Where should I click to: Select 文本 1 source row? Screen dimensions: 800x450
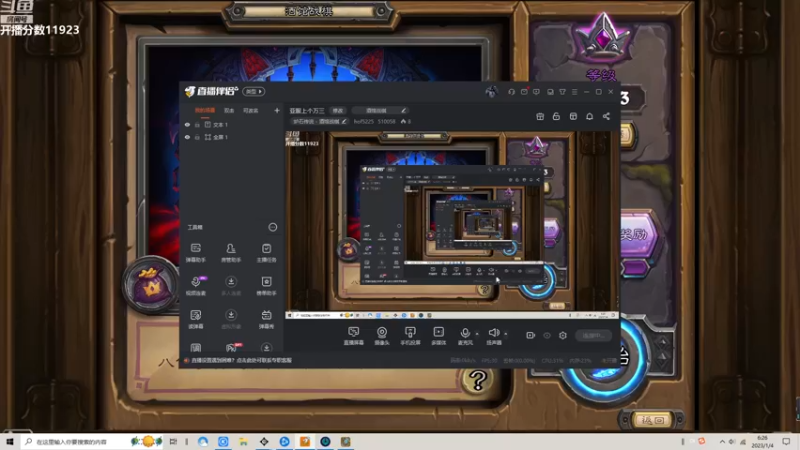tap(232, 124)
